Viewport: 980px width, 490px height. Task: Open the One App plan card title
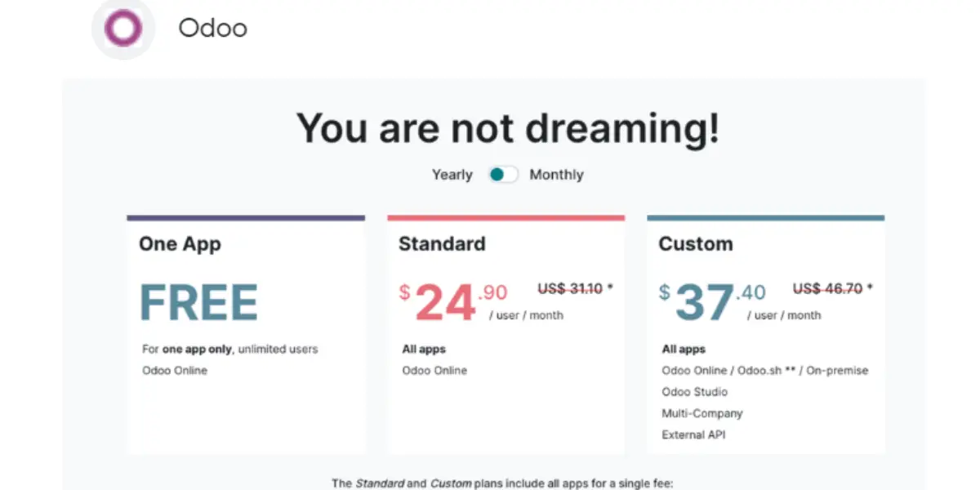click(x=180, y=244)
